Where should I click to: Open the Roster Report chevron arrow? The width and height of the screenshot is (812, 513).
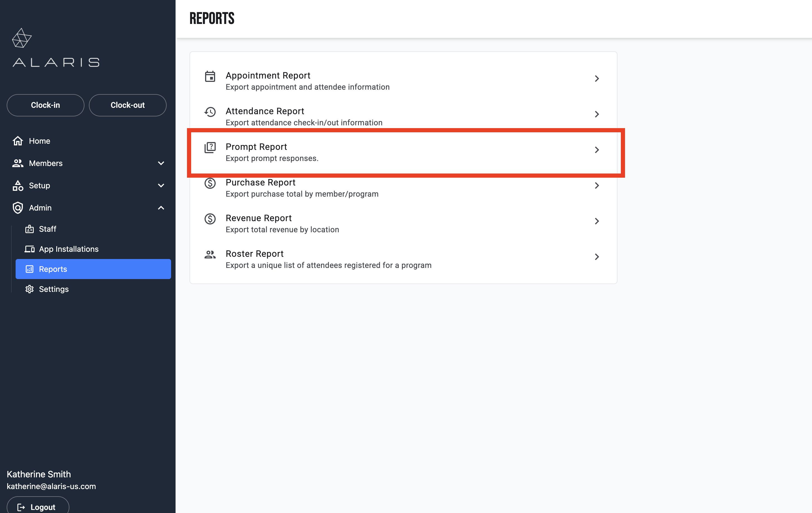(597, 257)
